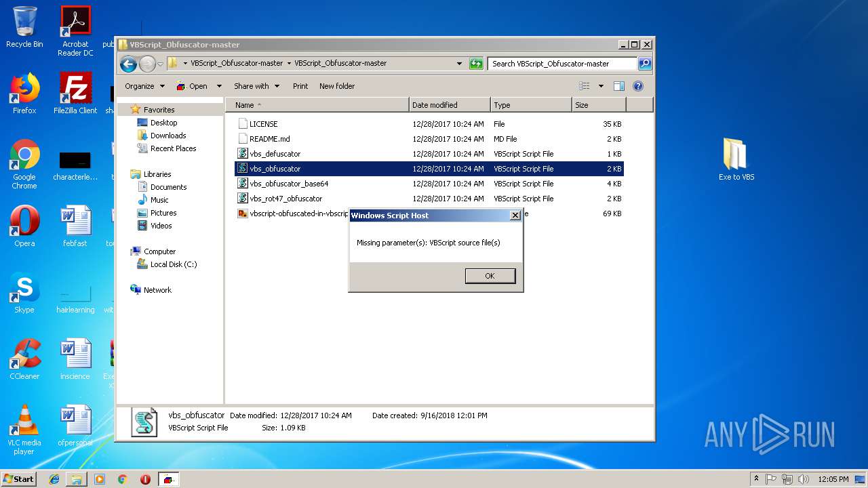Click first VBScript_Obfuscator-master breadcrumb in address bar

coord(237,63)
